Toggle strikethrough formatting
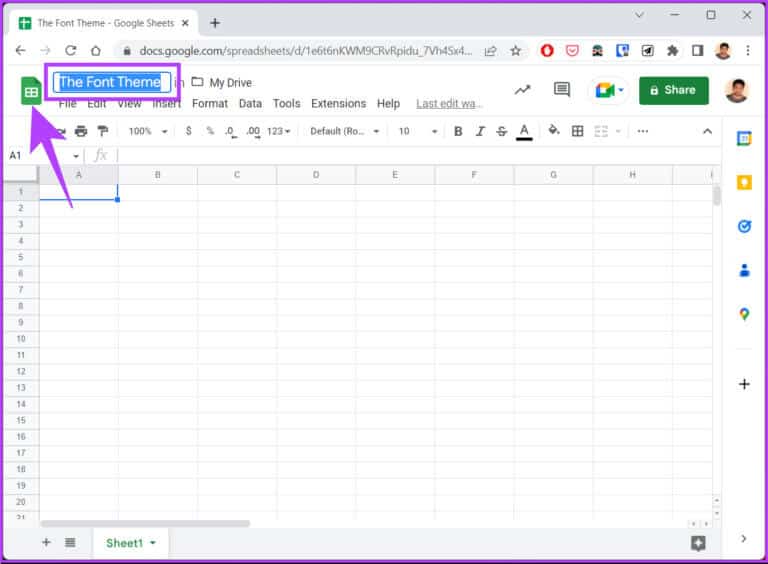This screenshot has height=564, width=768. [501, 131]
